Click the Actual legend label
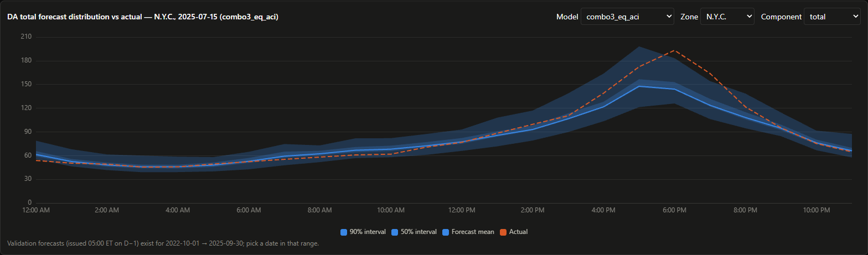 518,232
